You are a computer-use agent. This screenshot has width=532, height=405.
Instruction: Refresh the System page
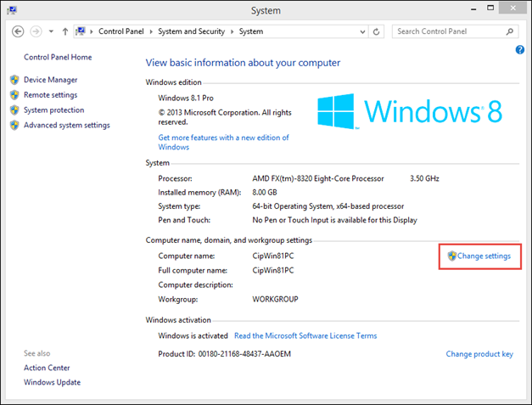pos(376,32)
